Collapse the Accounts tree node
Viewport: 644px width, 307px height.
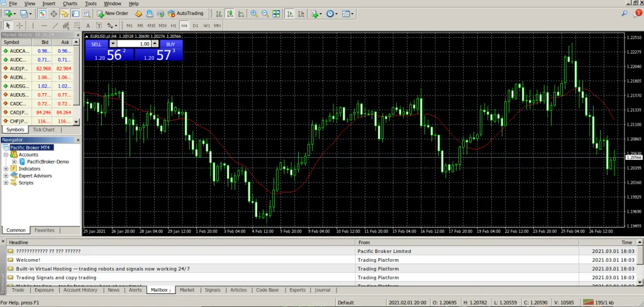6,155
